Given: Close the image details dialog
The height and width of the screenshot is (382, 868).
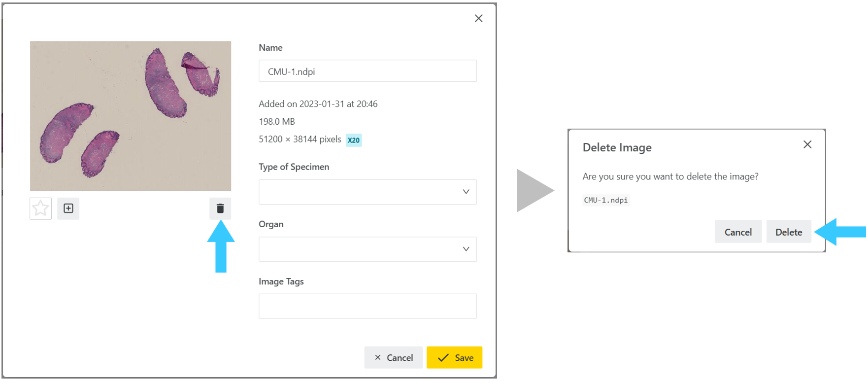Looking at the screenshot, I should [x=478, y=18].
